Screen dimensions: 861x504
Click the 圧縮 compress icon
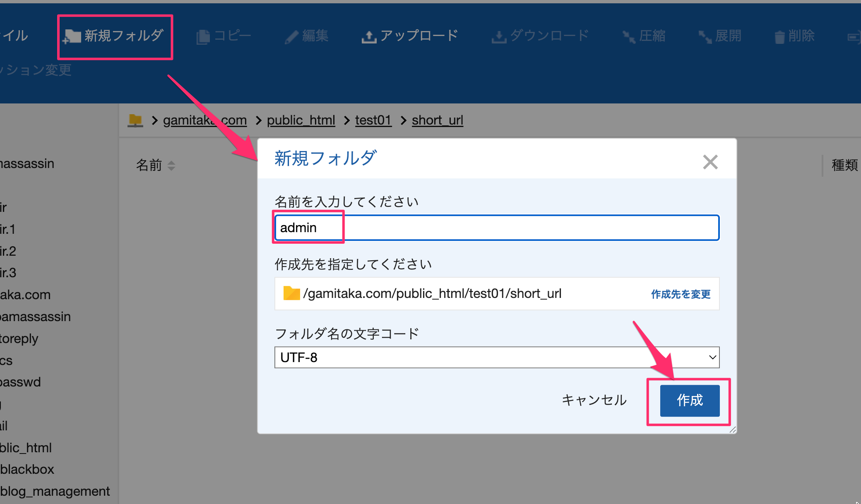coord(629,37)
